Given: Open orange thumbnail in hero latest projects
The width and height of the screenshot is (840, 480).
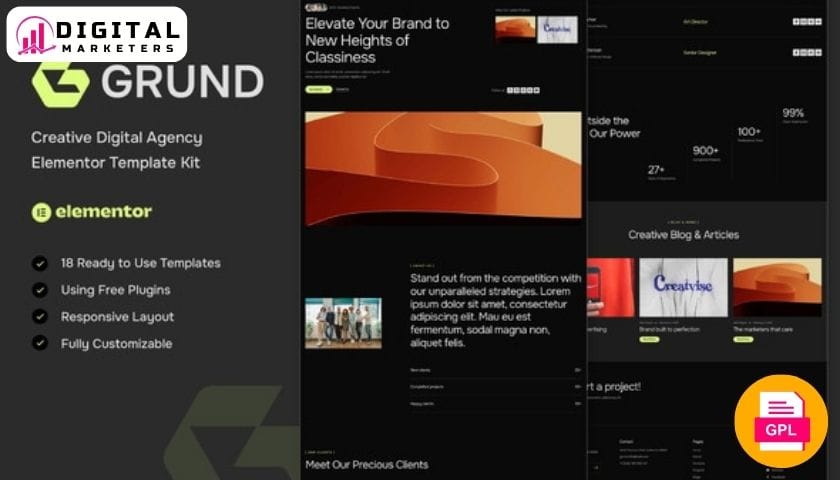Looking at the screenshot, I should (x=515, y=29).
